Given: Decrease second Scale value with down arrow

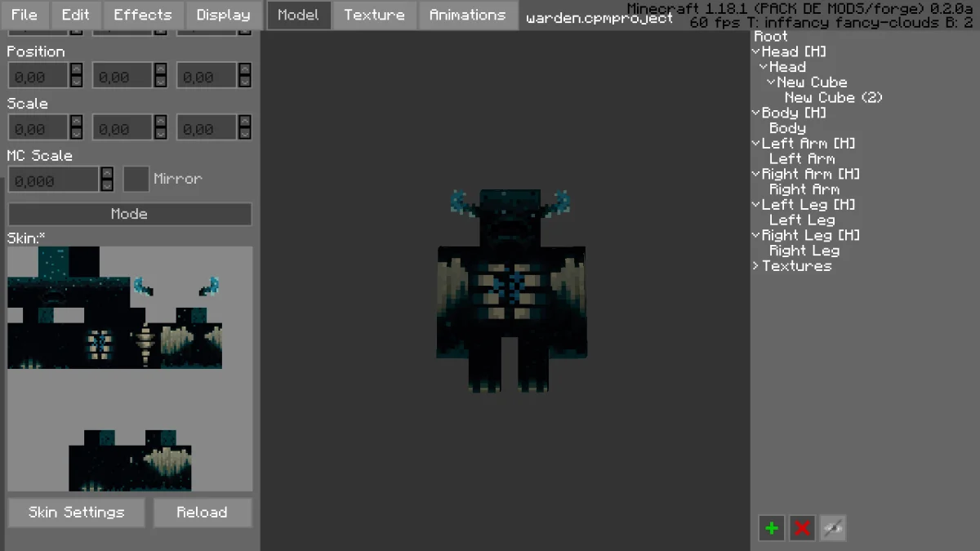Looking at the screenshot, I should (161, 134).
